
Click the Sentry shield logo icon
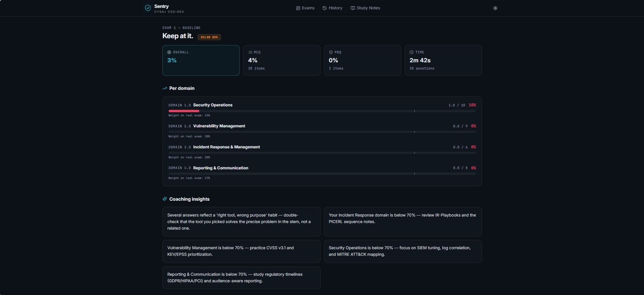(x=148, y=8)
